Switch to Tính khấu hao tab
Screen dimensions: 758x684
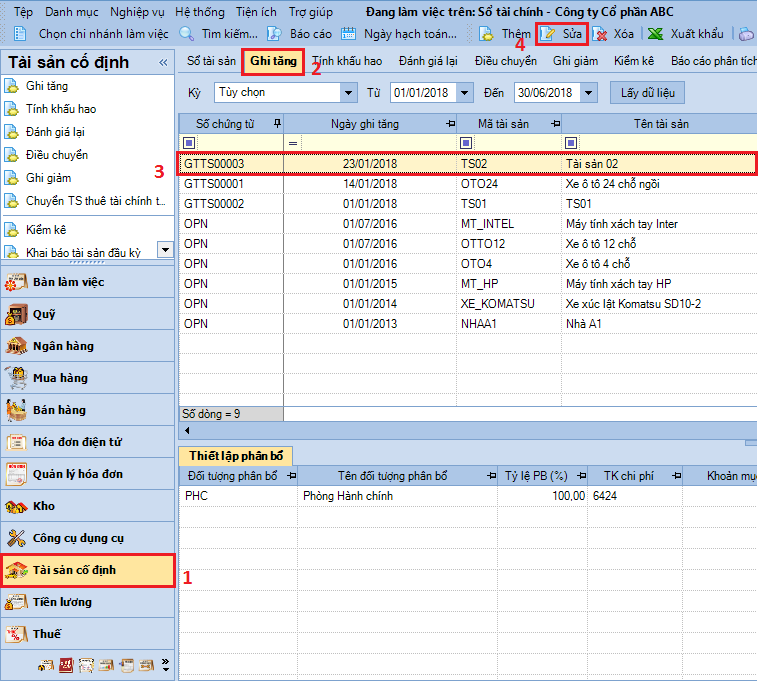[347, 61]
